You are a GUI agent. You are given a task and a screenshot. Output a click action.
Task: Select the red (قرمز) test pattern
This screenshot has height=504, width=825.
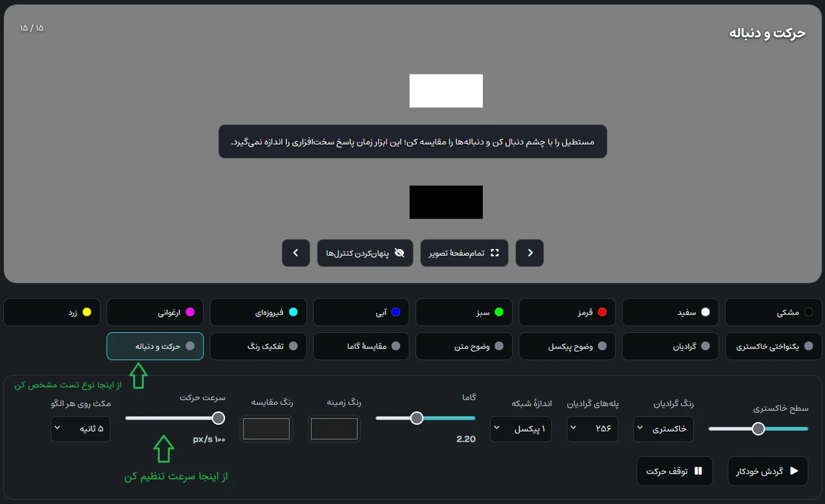click(567, 312)
